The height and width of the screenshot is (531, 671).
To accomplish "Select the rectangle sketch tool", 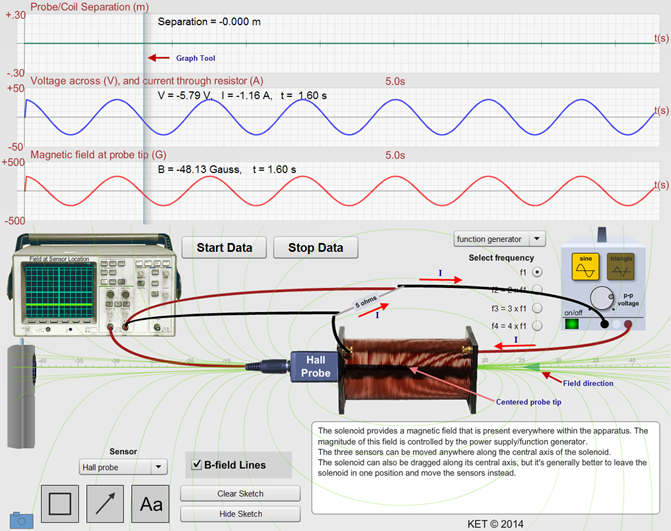I will coord(60,503).
